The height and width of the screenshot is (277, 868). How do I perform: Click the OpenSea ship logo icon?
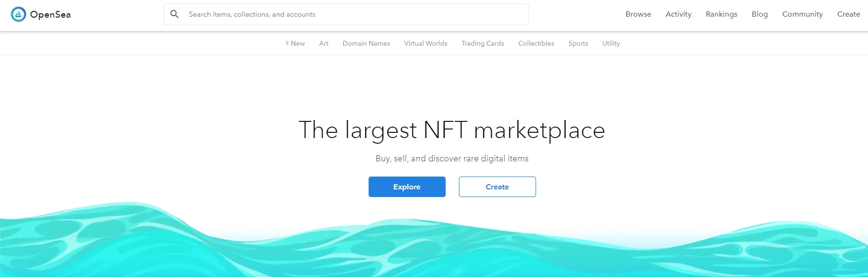(x=18, y=14)
